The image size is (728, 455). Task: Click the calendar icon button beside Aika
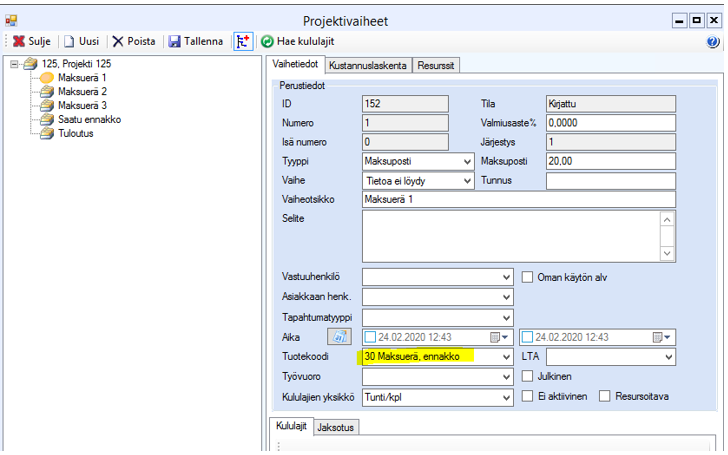pyautogui.click(x=339, y=337)
